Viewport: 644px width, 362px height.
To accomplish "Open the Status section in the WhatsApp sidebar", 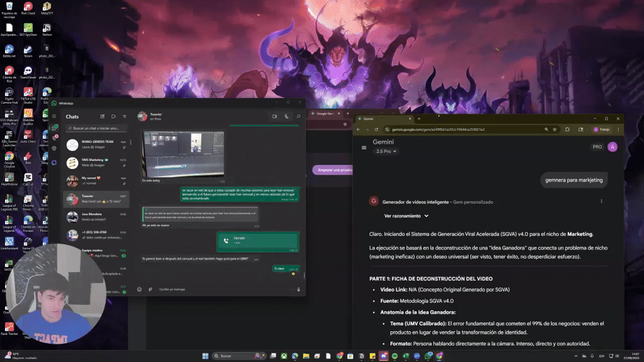I will pyautogui.click(x=54, y=148).
